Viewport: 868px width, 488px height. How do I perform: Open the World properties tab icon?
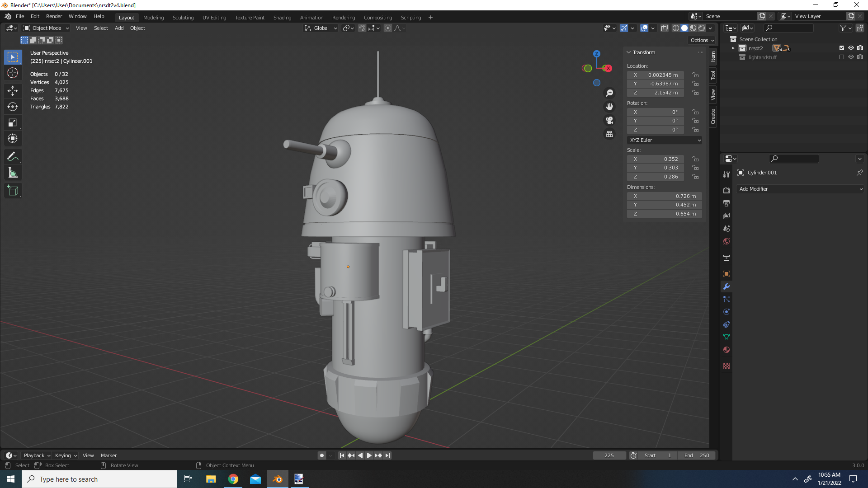point(726,241)
